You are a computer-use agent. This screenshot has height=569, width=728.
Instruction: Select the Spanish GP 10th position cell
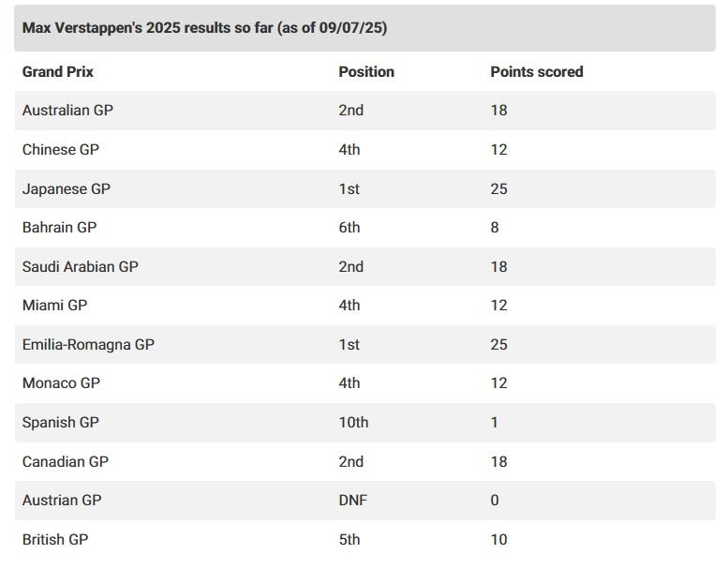[x=353, y=422]
